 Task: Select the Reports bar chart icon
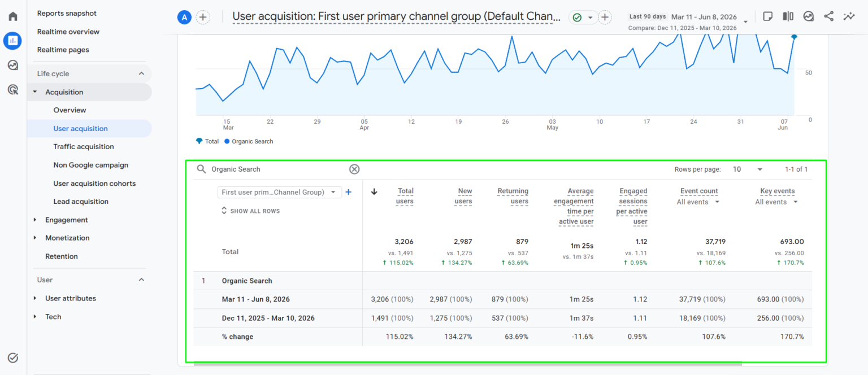[x=13, y=40]
